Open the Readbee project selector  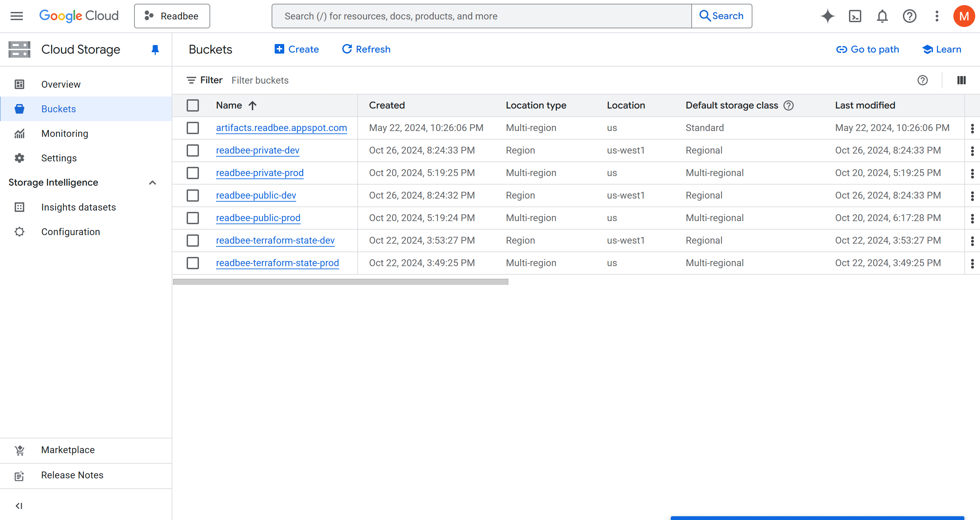[172, 16]
